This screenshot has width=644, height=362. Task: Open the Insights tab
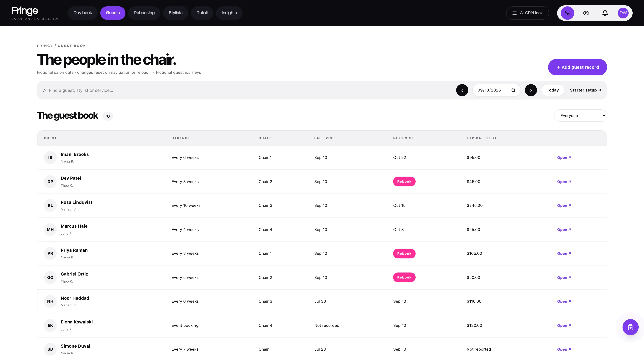click(x=229, y=13)
